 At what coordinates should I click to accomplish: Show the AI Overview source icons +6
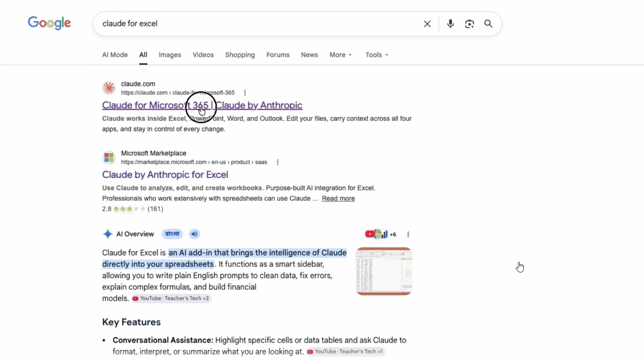tap(381, 234)
